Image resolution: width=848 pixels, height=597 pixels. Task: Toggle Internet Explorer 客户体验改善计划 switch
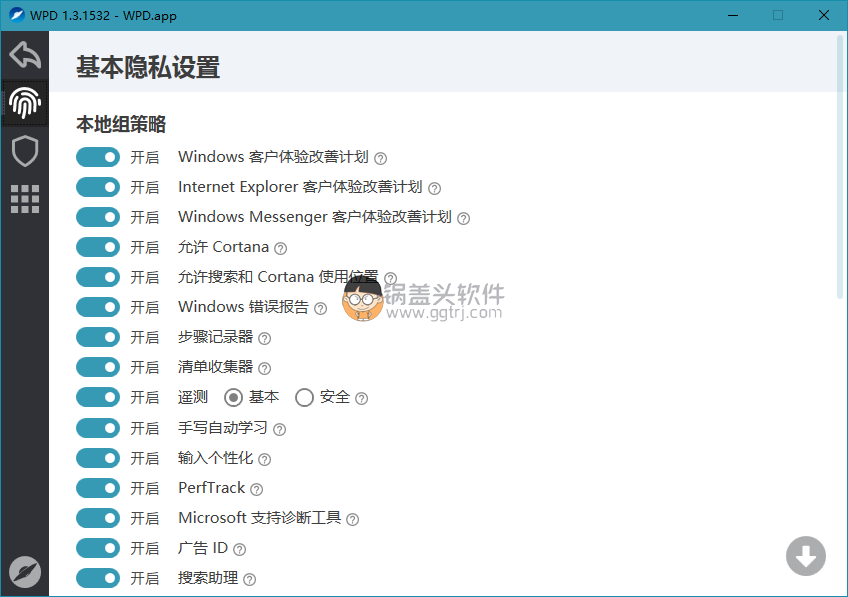(98, 187)
